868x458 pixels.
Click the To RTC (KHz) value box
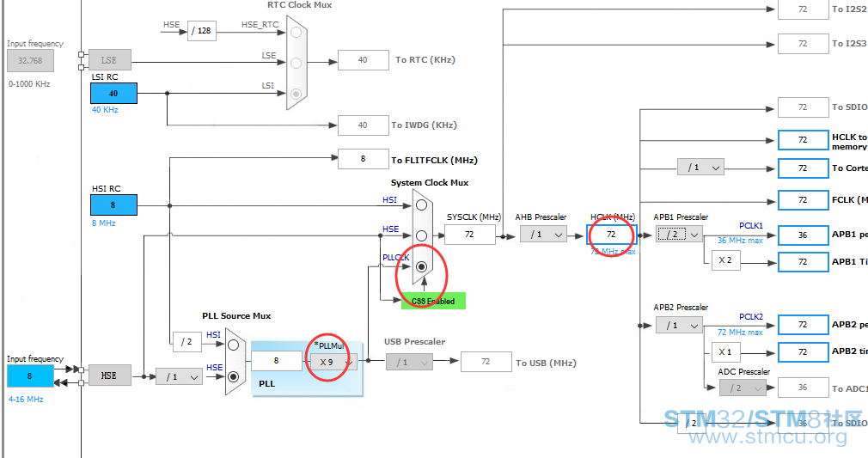tap(364, 60)
